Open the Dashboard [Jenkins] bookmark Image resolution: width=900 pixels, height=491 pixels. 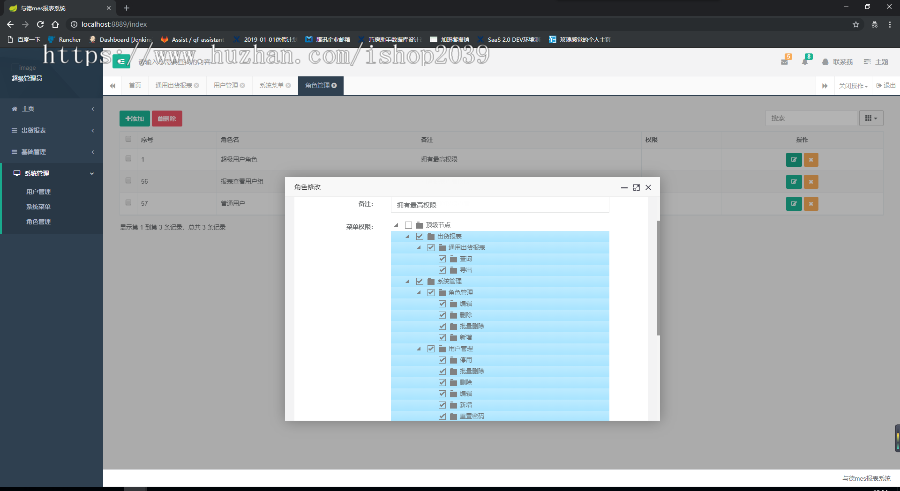click(x=121, y=40)
